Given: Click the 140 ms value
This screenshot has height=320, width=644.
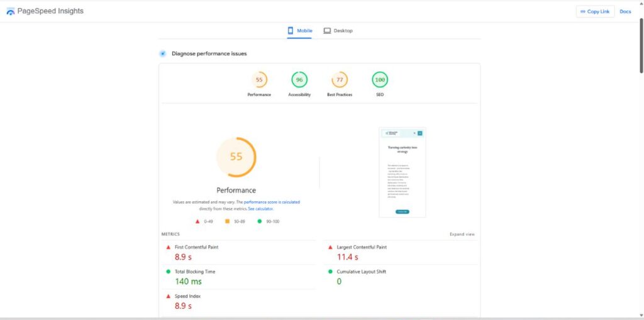Looking at the screenshot, I should click(189, 282).
